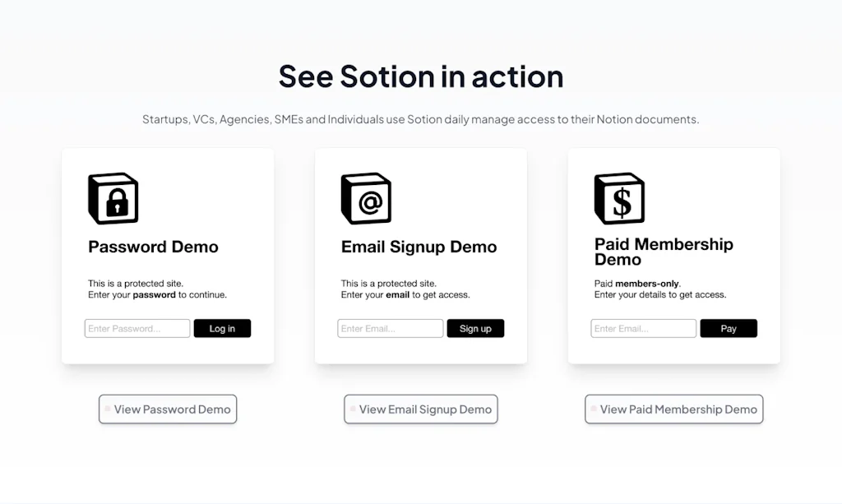
Task: Focus the Enter Password field
Action: tap(137, 329)
